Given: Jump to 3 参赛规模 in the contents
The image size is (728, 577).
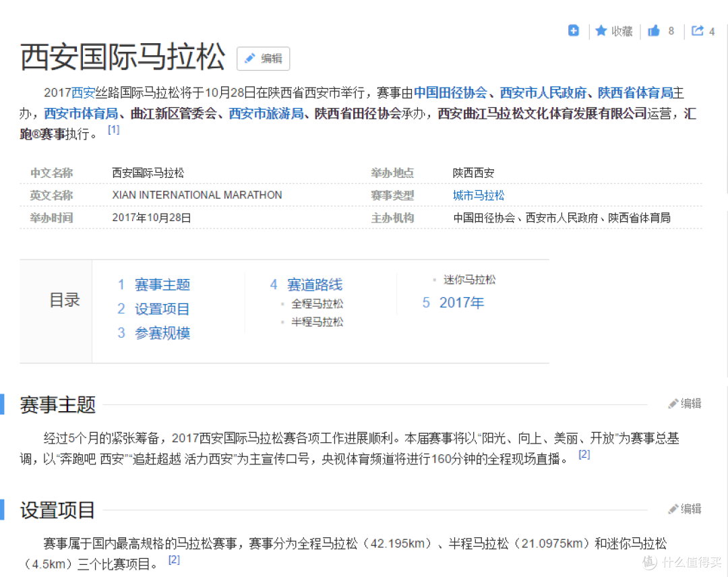Looking at the screenshot, I should pos(154,333).
